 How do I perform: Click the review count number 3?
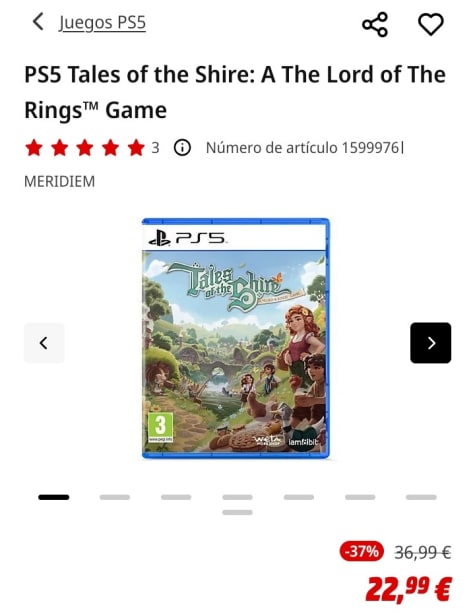click(156, 148)
